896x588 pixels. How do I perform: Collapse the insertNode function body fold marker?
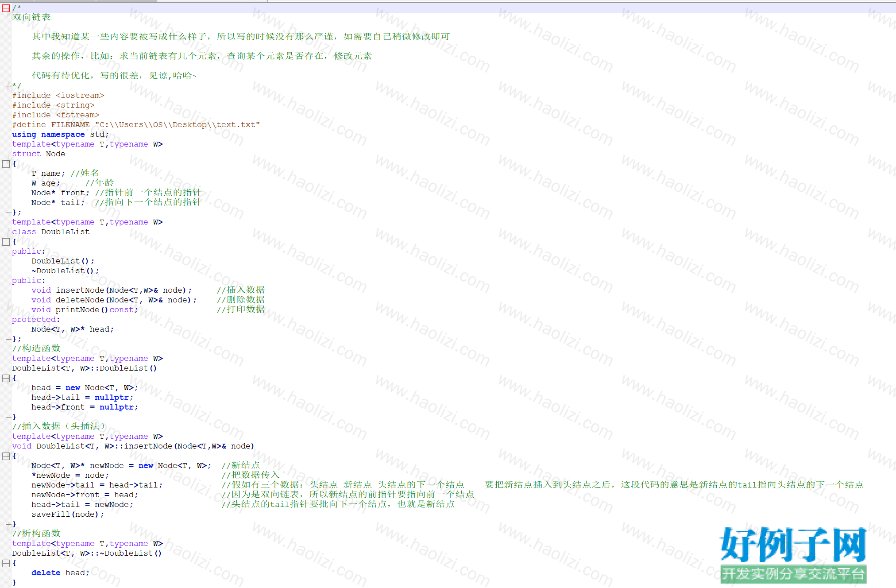coord(6,456)
